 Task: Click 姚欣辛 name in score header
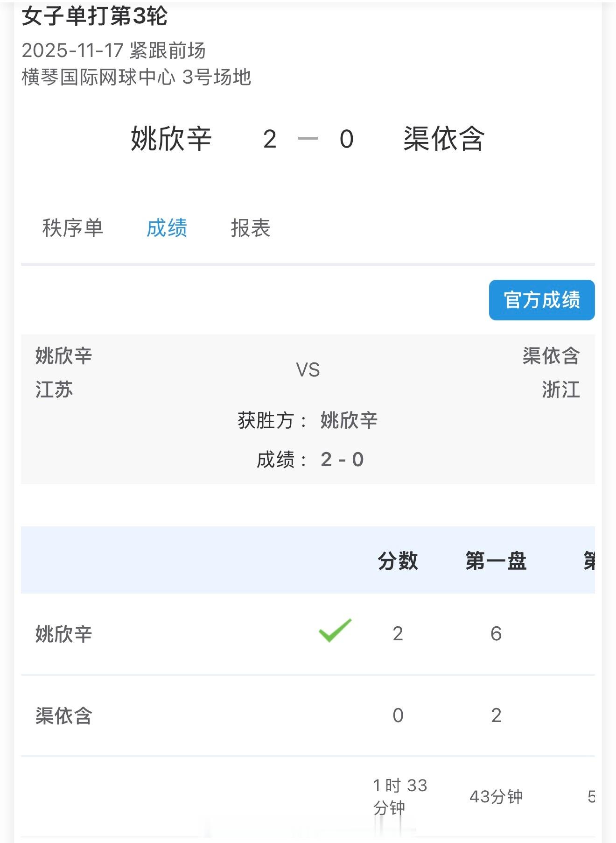[x=171, y=139]
